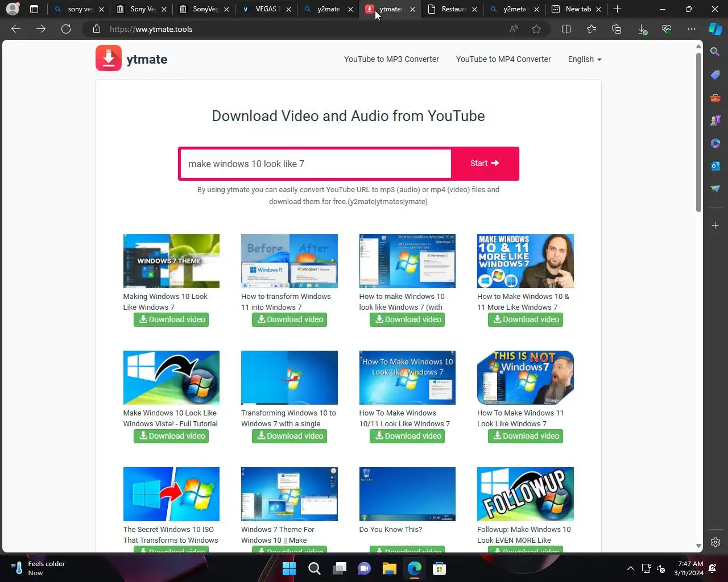
Task: Close the ytmate tab
Action: pos(412,9)
